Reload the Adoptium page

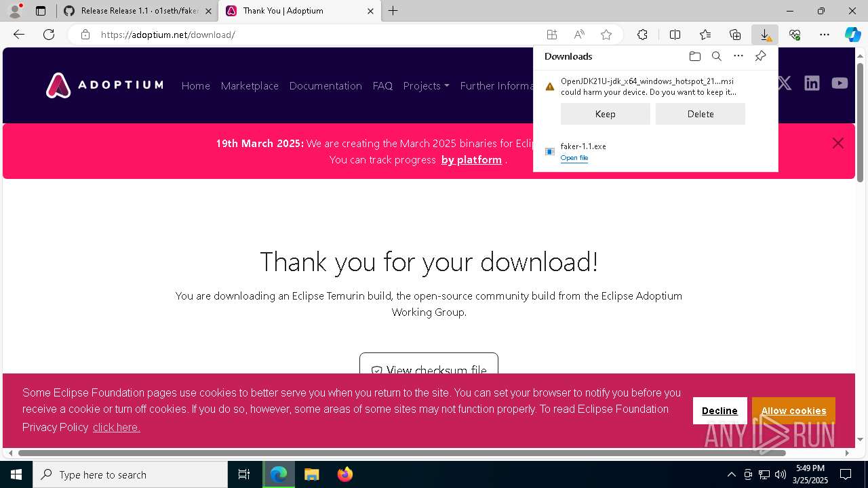49,35
